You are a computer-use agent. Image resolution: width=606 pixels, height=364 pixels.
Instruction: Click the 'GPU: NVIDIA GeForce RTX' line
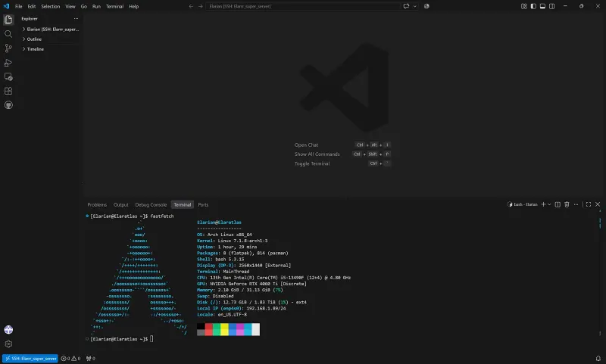[x=251, y=284]
